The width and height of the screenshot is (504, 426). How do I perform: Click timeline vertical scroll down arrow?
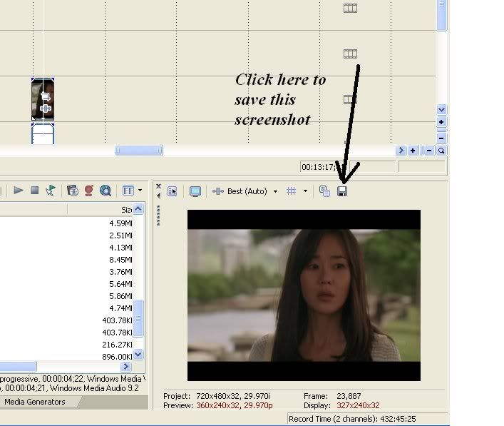point(441,109)
